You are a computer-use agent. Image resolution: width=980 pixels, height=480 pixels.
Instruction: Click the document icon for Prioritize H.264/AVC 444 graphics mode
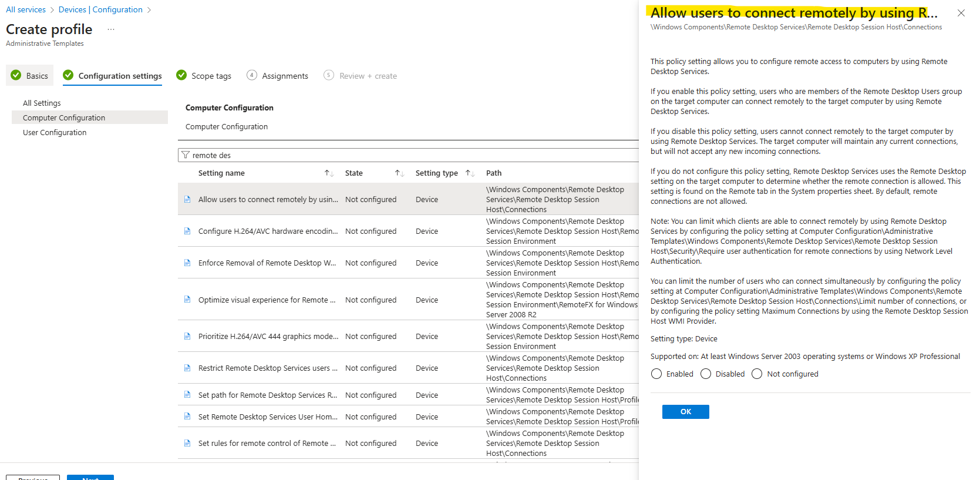click(x=187, y=336)
